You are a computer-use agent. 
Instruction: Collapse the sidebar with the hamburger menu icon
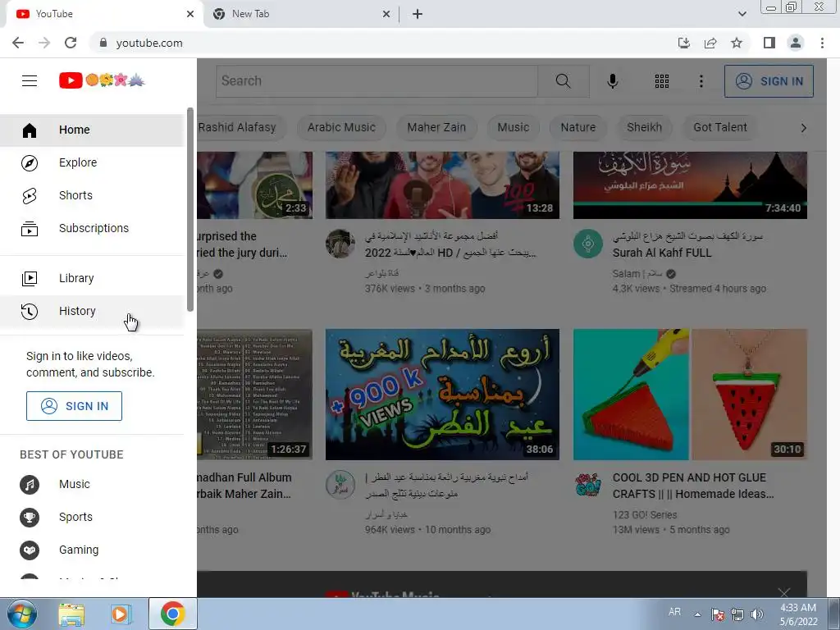pos(30,81)
